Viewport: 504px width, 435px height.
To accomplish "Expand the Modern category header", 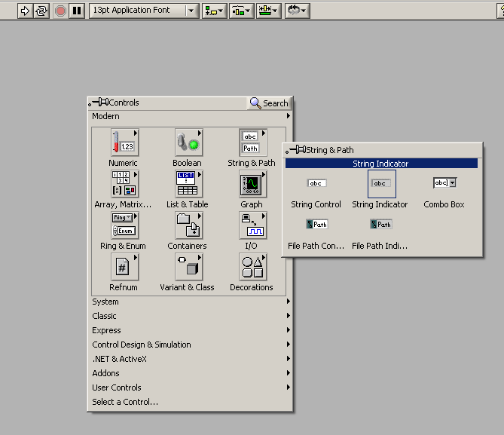I will click(x=191, y=116).
